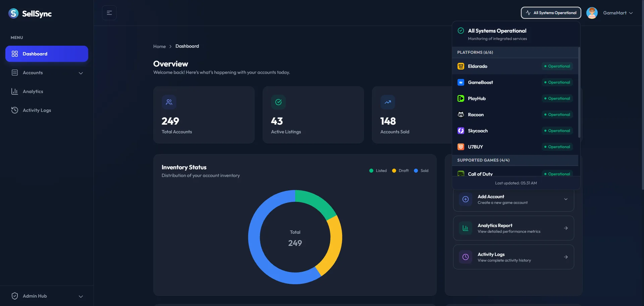Click the Skycoach platform icon
Viewport: 644px width, 306px height.
coord(461,131)
